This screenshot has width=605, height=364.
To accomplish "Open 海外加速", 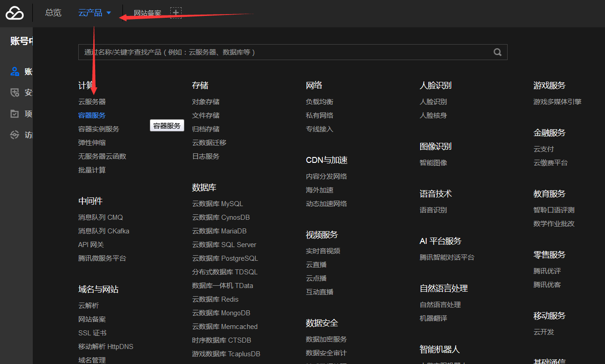I will (x=320, y=190).
